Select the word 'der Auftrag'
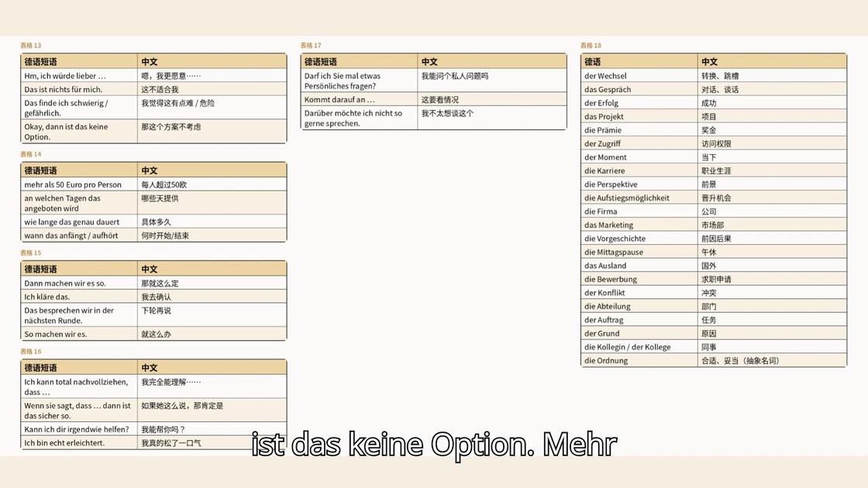 pos(604,320)
